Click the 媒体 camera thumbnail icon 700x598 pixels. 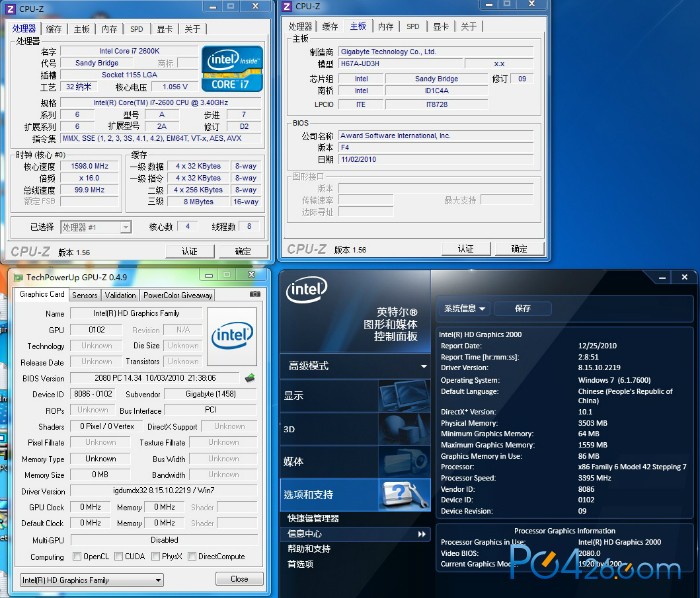click(x=404, y=461)
